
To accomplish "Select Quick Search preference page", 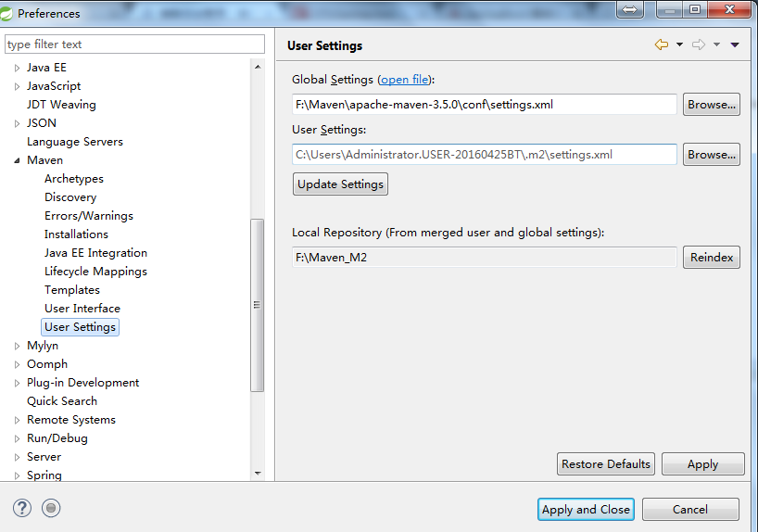I will (62, 401).
